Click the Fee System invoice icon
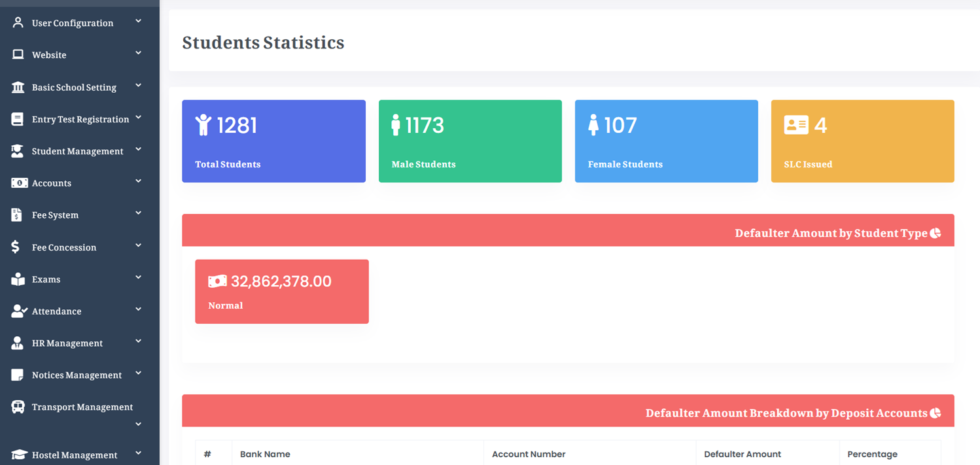980x465 pixels. tap(17, 215)
